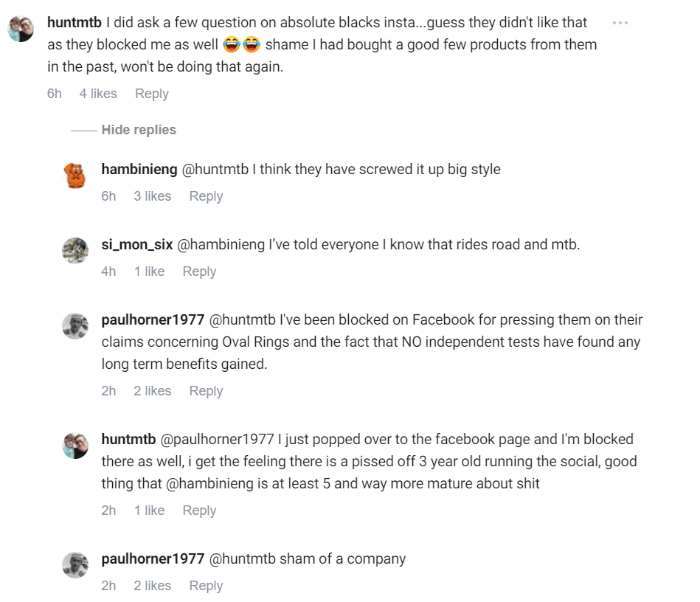
Task: Collapse the thread with Hide replies
Action: 139,130
